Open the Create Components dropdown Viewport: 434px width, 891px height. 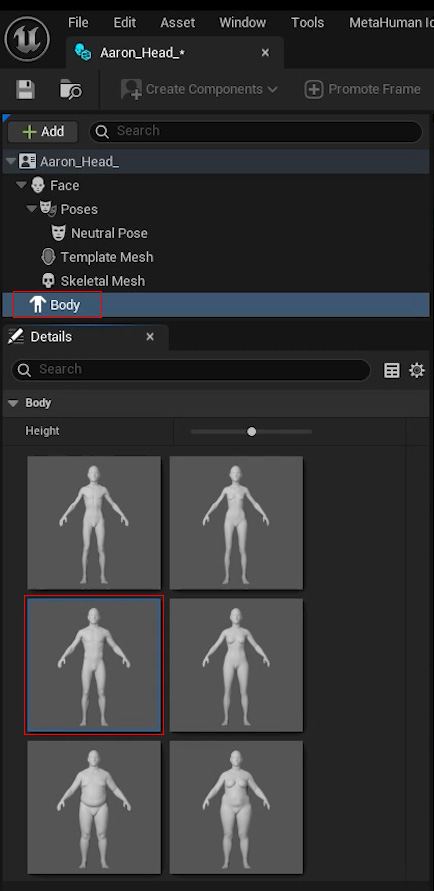tap(199, 89)
